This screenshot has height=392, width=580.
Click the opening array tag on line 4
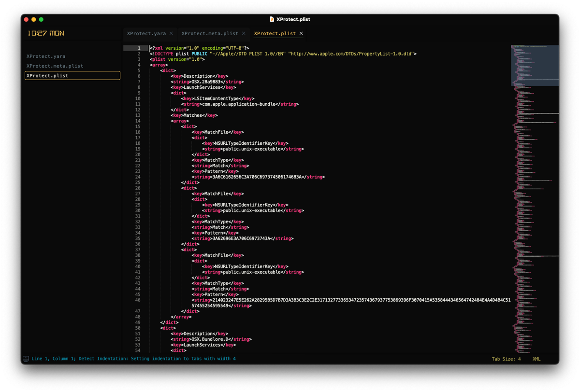pyautogui.click(x=159, y=65)
